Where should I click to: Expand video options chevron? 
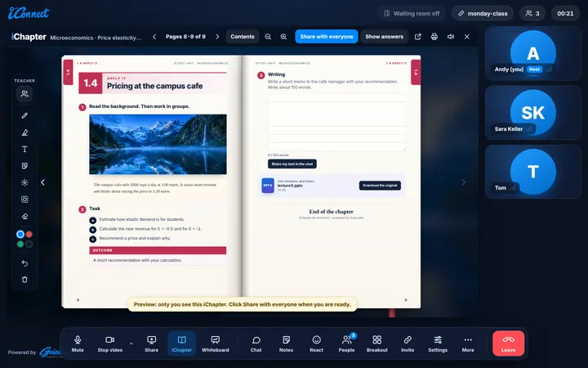tap(131, 343)
